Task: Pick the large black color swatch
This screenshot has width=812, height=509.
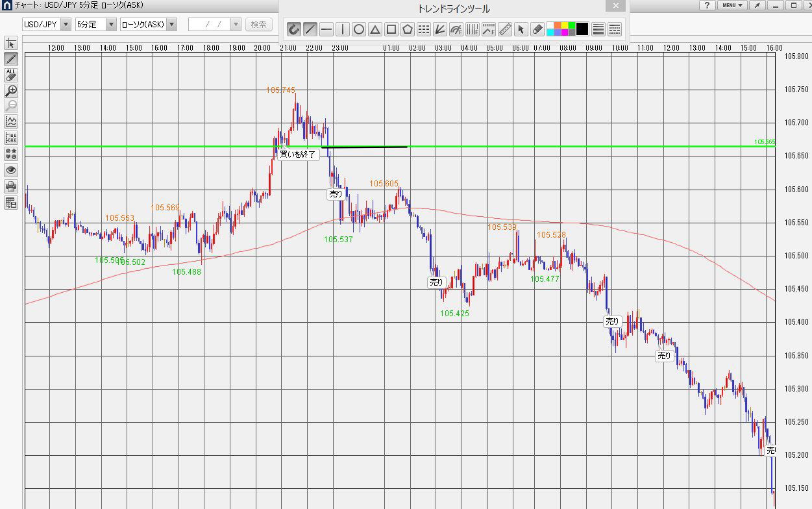Action: pos(582,29)
